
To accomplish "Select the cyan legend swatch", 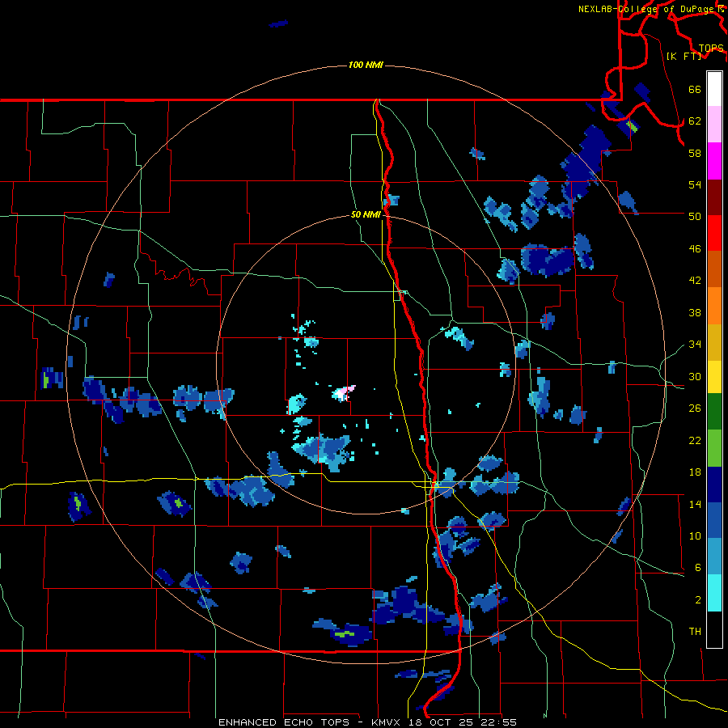I will (714, 593).
